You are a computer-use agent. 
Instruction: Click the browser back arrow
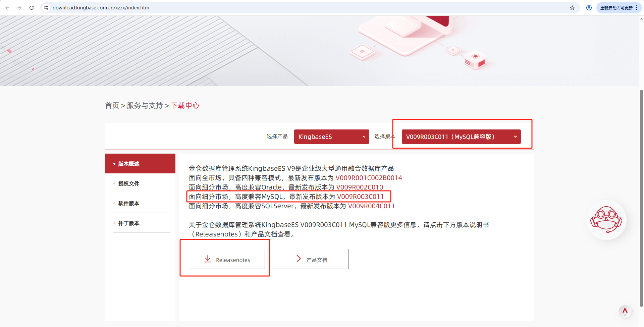(x=7, y=8)
